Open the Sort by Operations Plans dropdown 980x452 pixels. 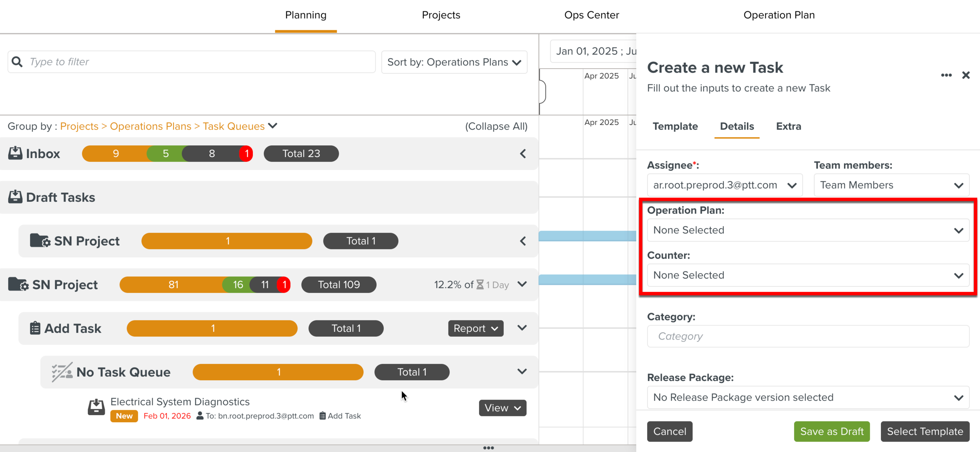454,62
